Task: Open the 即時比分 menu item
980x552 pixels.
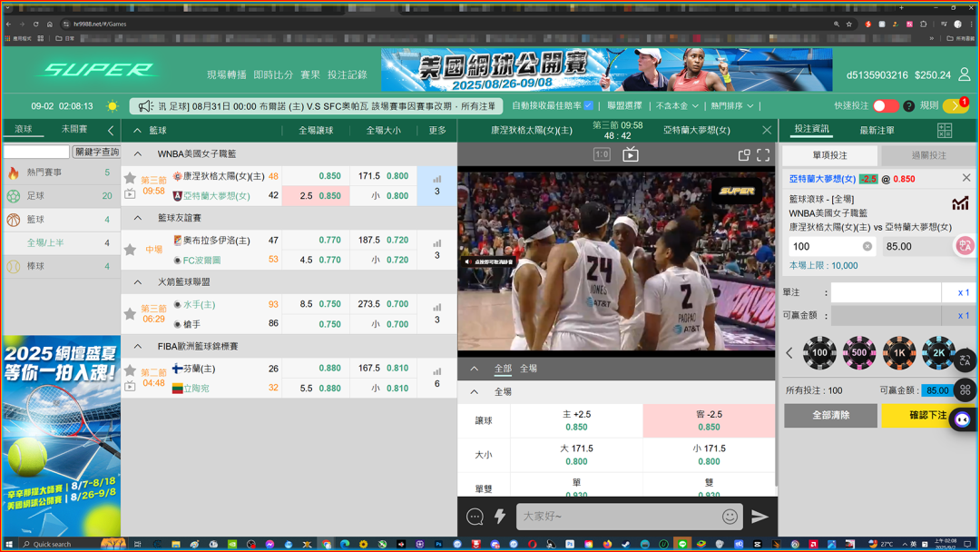Action: (273, 74)
